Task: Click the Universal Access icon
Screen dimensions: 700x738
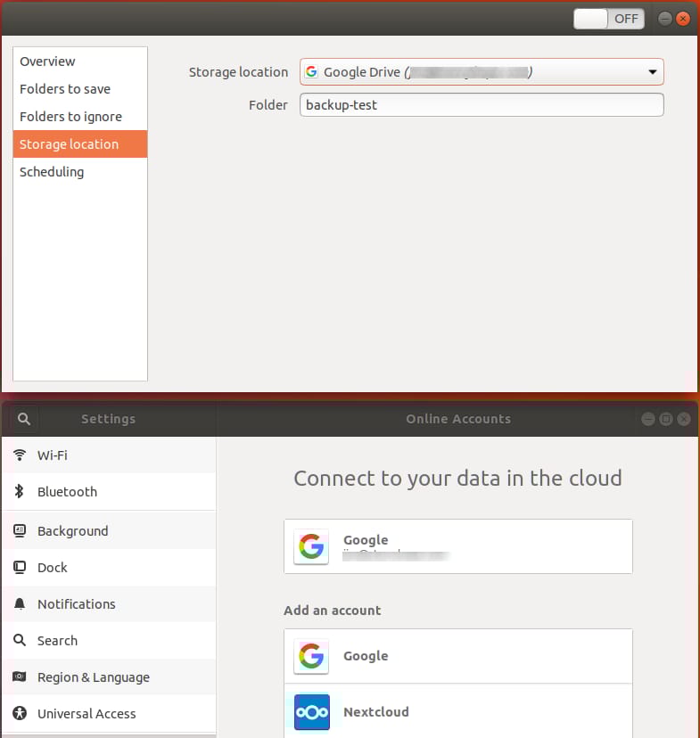Action: (20, 714)
